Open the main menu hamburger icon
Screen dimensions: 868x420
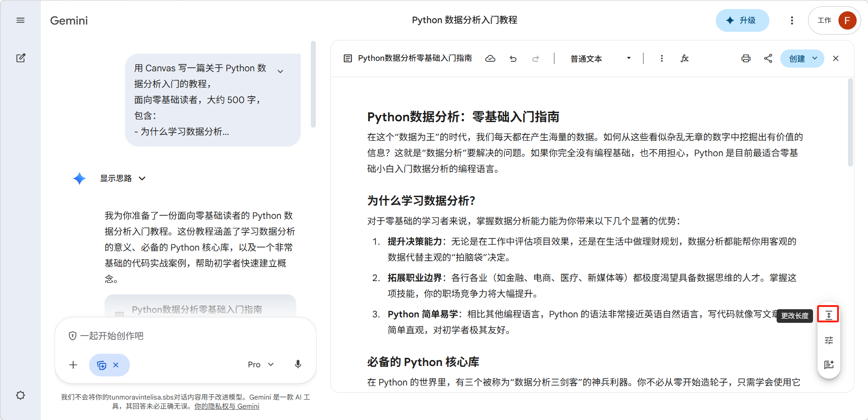[x=20, y=20]
